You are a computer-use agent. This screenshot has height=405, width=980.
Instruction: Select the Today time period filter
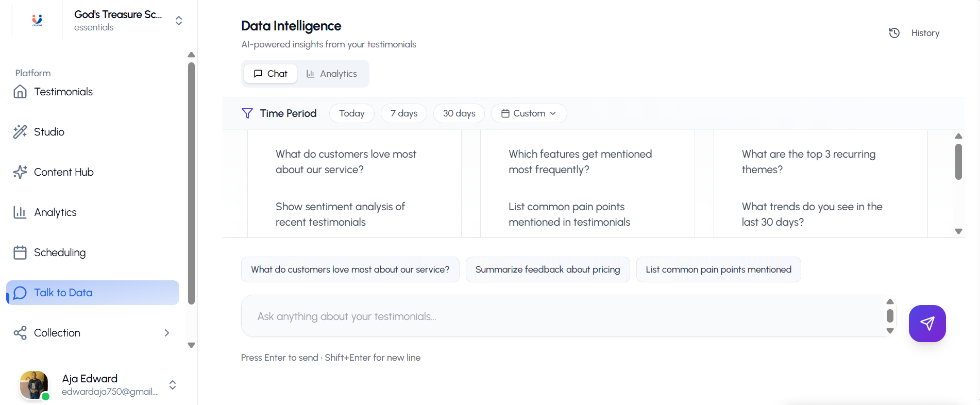(x=351, y=113)
